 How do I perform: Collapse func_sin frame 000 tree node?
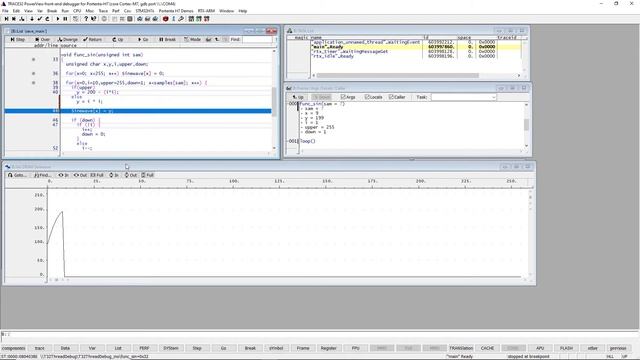(288, 104)
